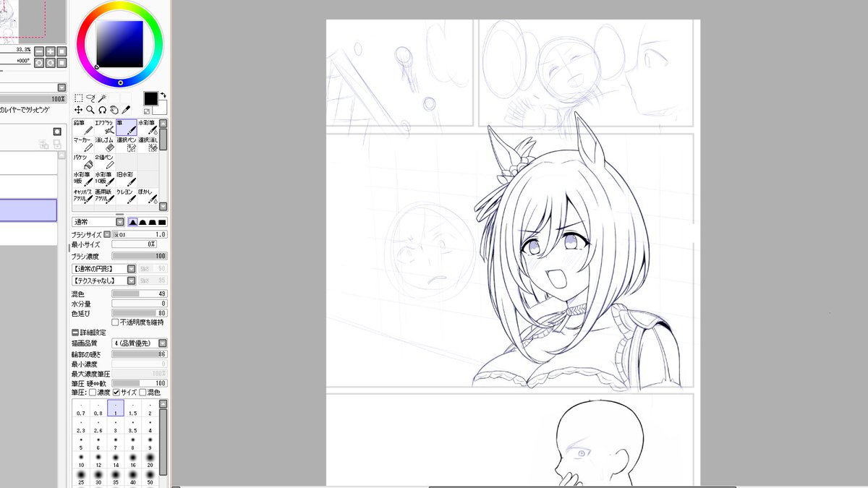Pick the 2値ペン binary pen
Image resolution: width=868 pixels, height=488 pixels.
(x=104, y=163)
